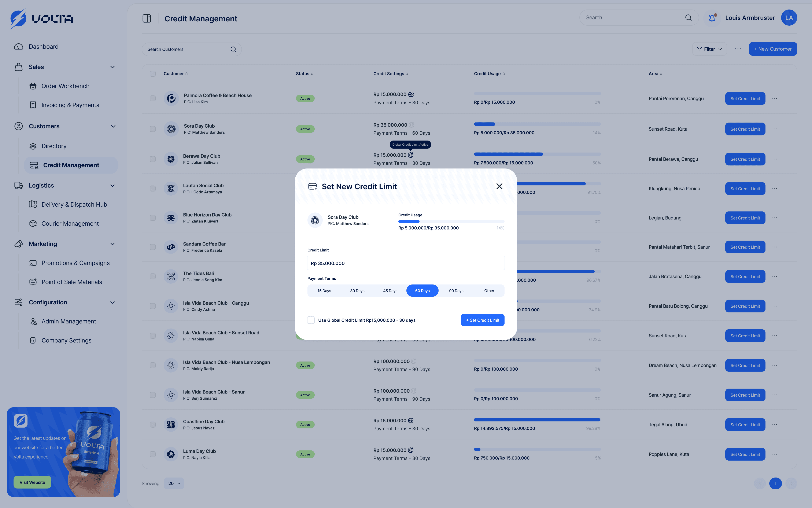Screen dimensions: 812x508
Task: Click the Volta logo
Action: (42, 18)
